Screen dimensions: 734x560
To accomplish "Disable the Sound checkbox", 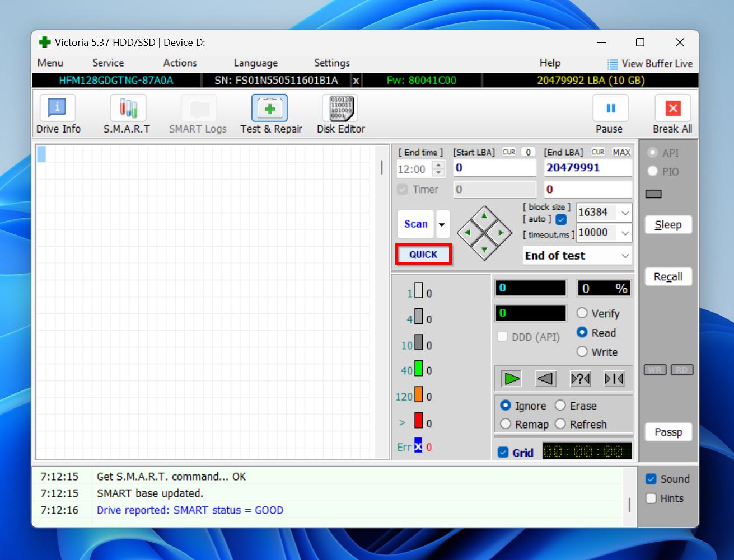I will [651, 479].
